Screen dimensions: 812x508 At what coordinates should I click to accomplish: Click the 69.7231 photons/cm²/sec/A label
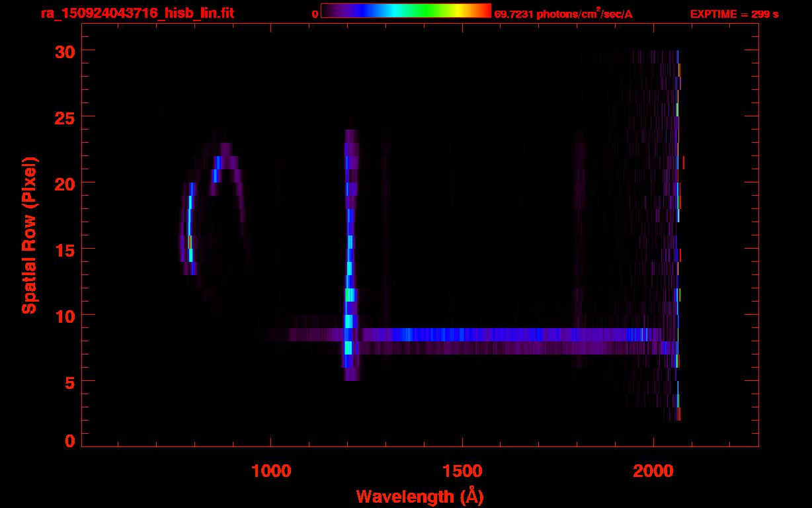(563, 13)
